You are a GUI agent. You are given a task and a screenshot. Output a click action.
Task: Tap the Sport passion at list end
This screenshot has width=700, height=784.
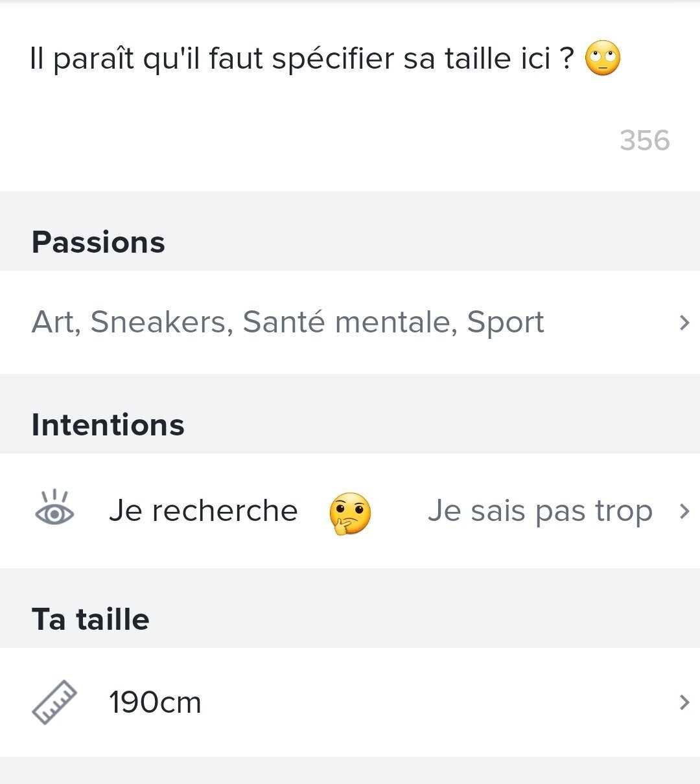(x=506, y=322)
